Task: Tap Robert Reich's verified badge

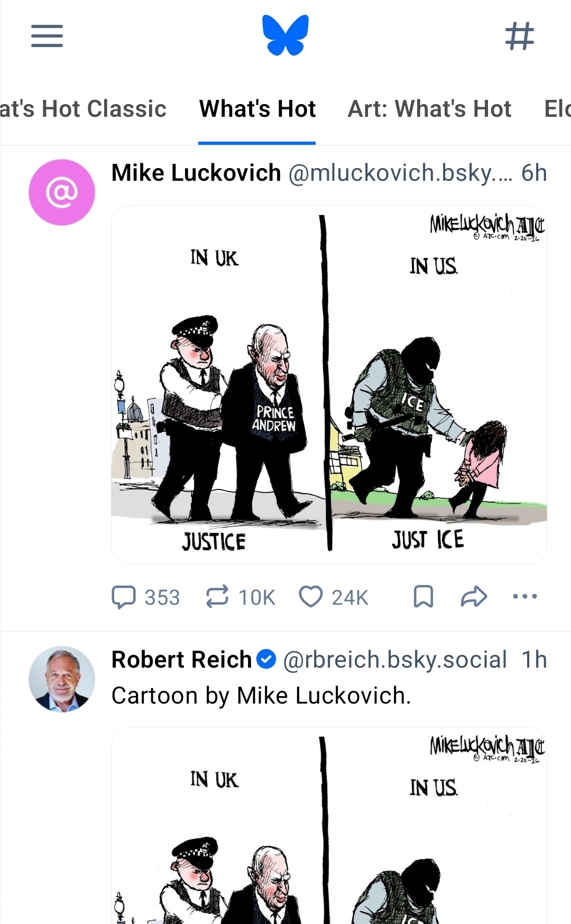Action: click(x=266, y=659)
